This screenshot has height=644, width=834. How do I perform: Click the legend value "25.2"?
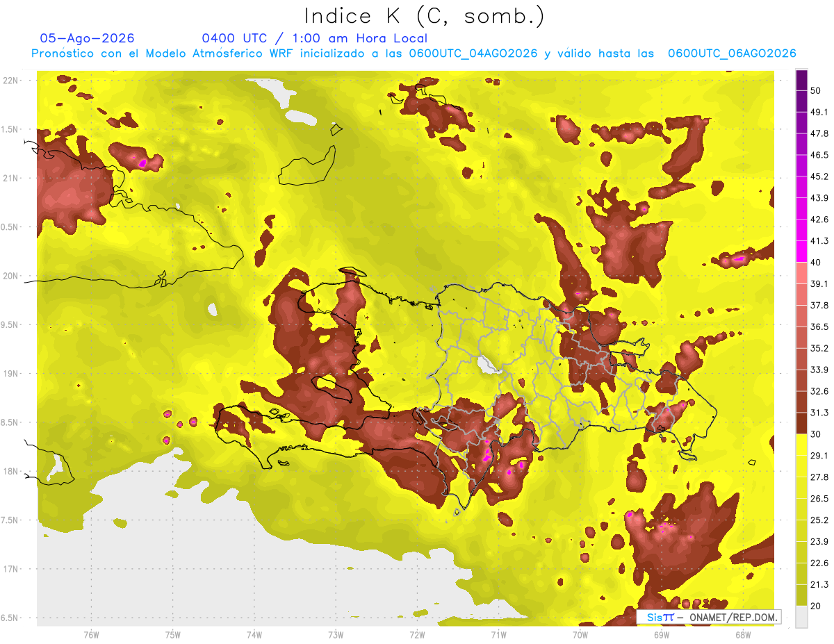pyautogui.click(x=819, y=520)
